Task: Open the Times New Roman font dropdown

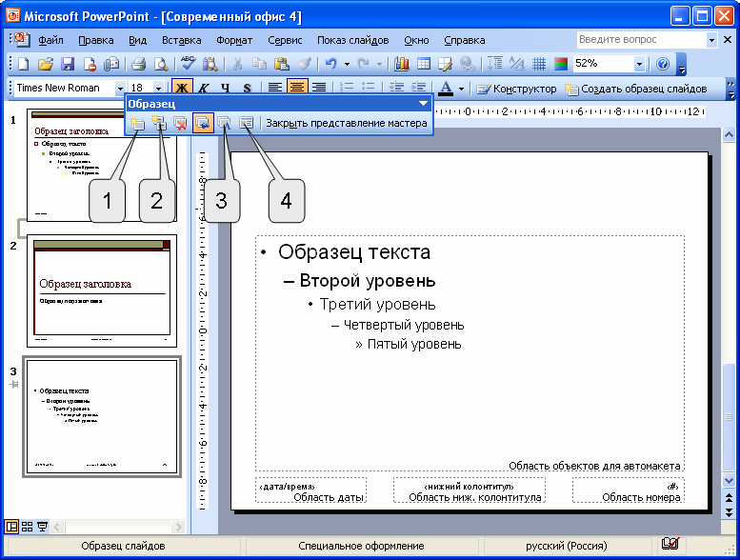Action: click(120, 89)
